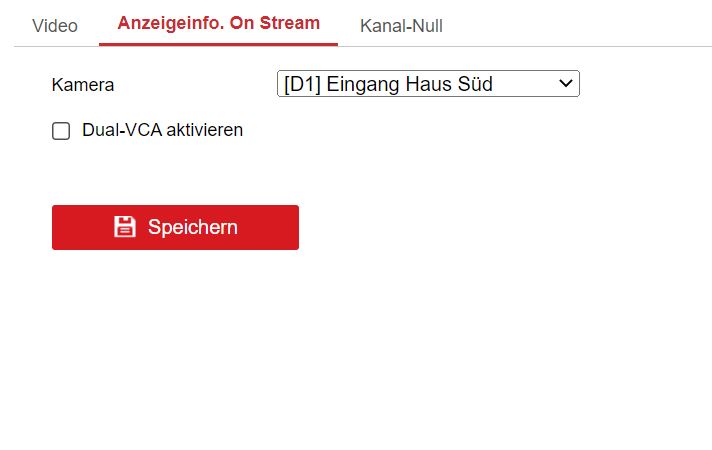712x450 pixels.
Task: Switch to the Kanal-Null tab
Action: (401, 25)
